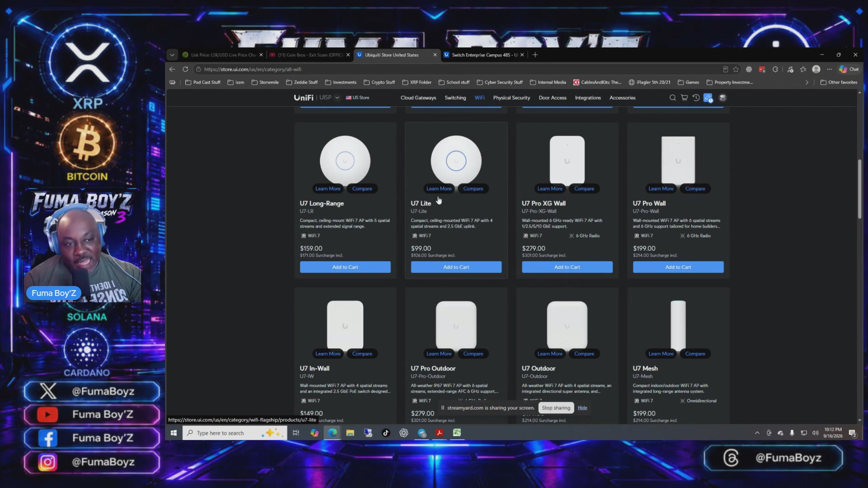Screen dimensions: 868x488
Task: Click the page vertical scrollbar thumb
Action: (859, 189)
